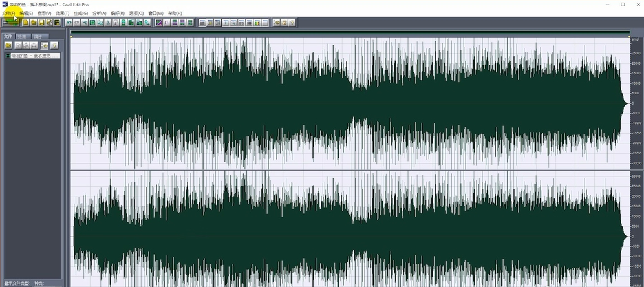Toggle zoom controls with magnifier toolbar button
Viewport: 644px width, 287px height.
[233, 23]
